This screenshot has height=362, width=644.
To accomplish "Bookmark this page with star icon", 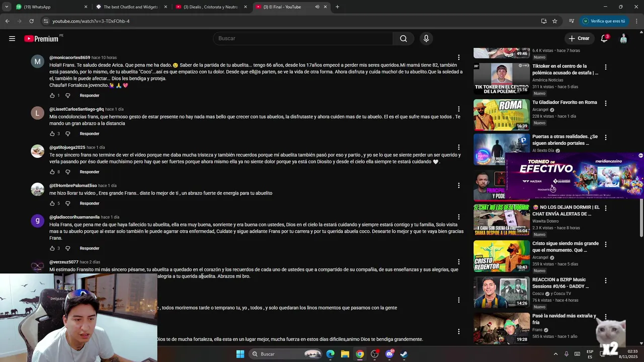I will click(x=554, y=21).
